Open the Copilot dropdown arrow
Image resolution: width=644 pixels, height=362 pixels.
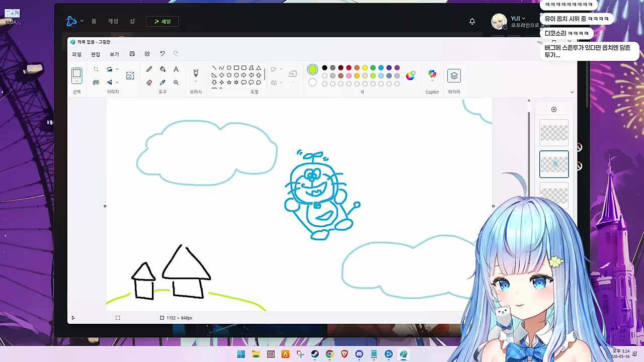click(x=432, y=81)
